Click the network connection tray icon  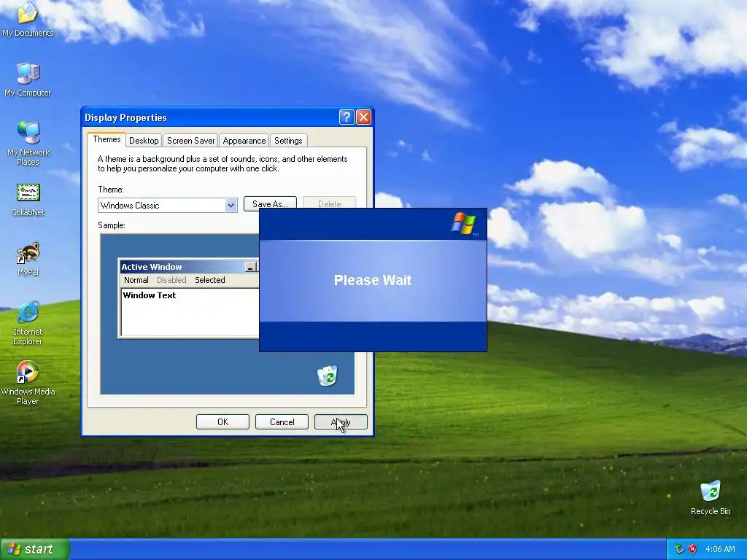point(679,549)
